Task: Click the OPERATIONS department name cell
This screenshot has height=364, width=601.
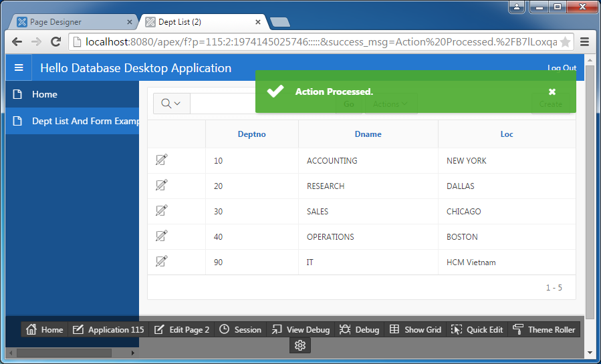Action: pos(368,237)
